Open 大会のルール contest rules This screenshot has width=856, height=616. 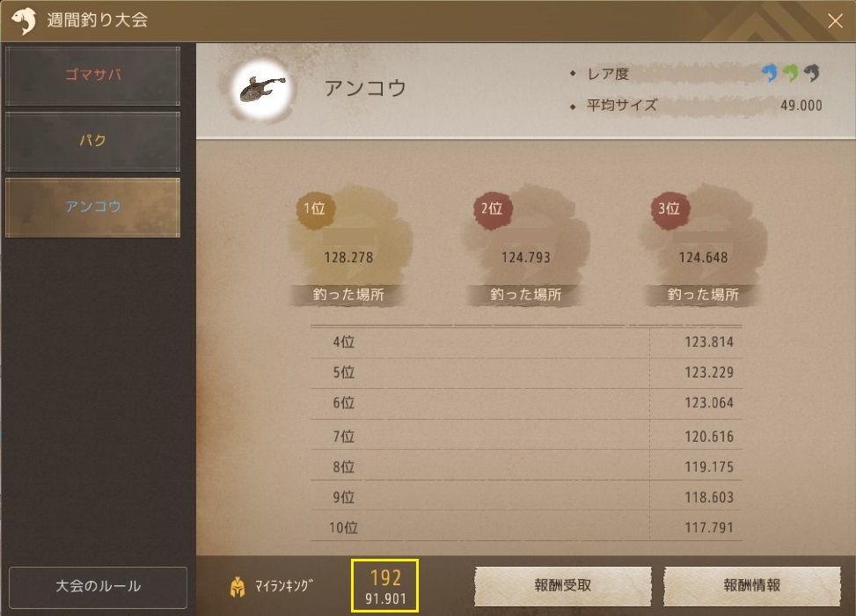[99, 586]
